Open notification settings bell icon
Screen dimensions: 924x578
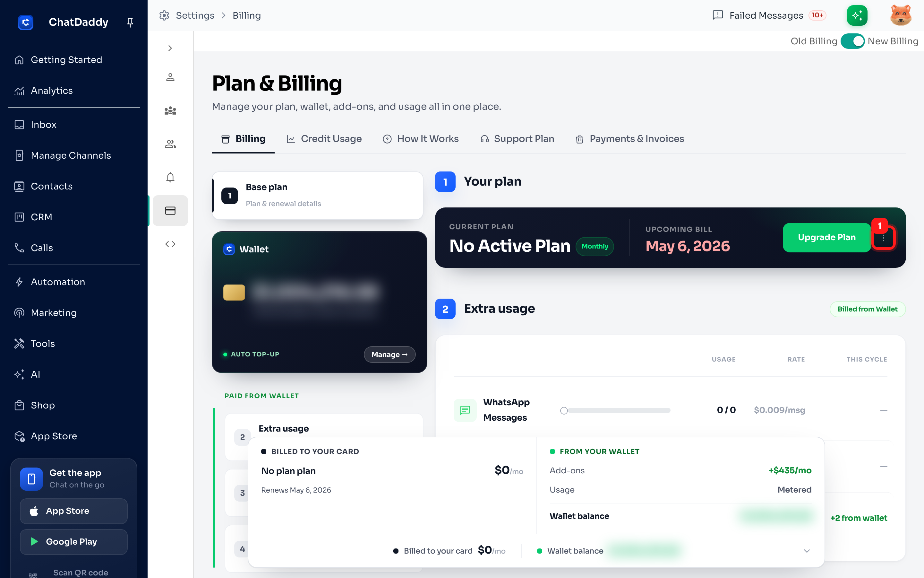click(x=170, y=177)
